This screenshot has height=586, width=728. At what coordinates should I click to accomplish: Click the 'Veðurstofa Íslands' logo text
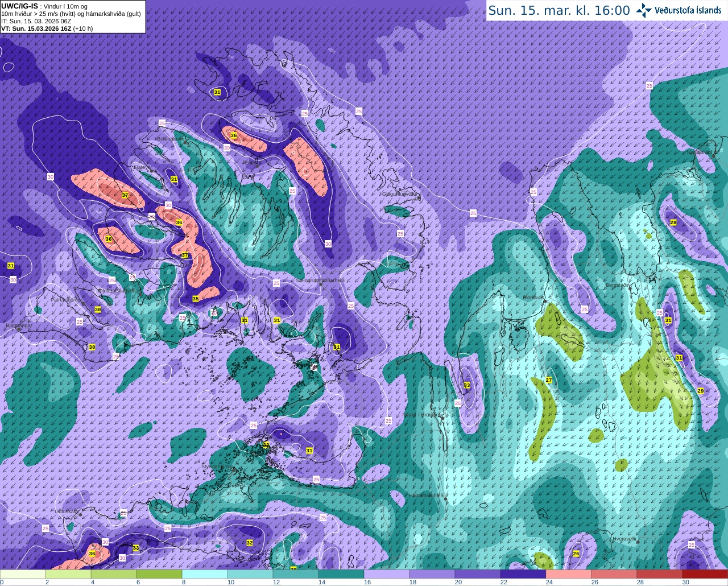point(688,10)
